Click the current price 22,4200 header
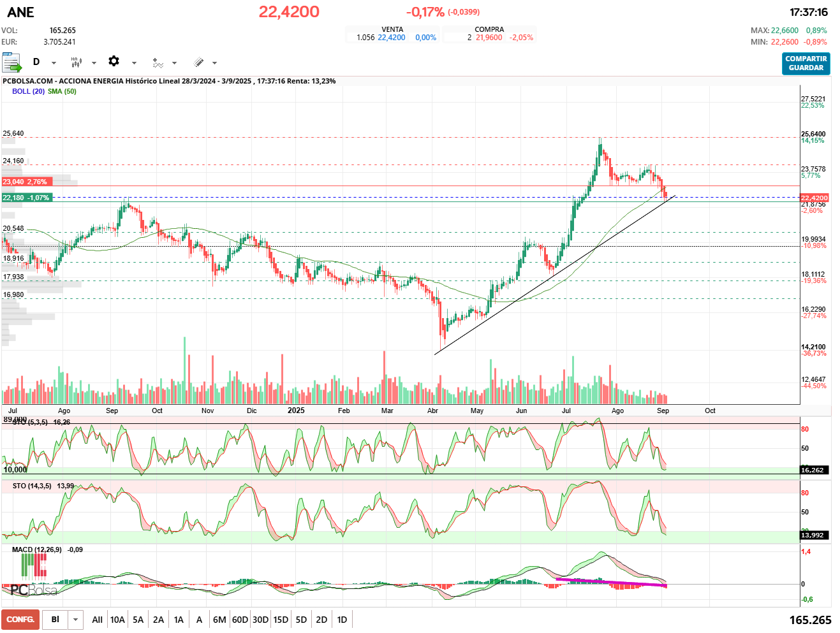Image resolution: width=840 pixels, height=633 pixels. coord(289,11)
